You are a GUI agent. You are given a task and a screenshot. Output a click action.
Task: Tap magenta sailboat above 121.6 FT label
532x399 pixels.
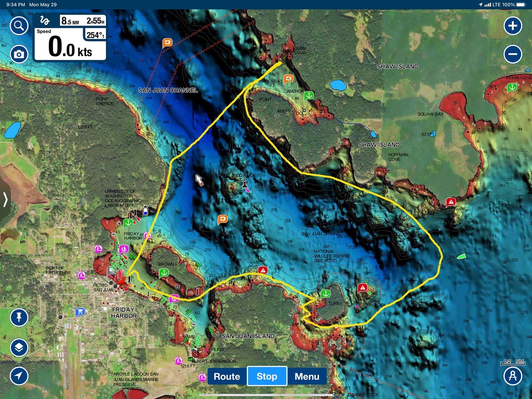[179, 360]
